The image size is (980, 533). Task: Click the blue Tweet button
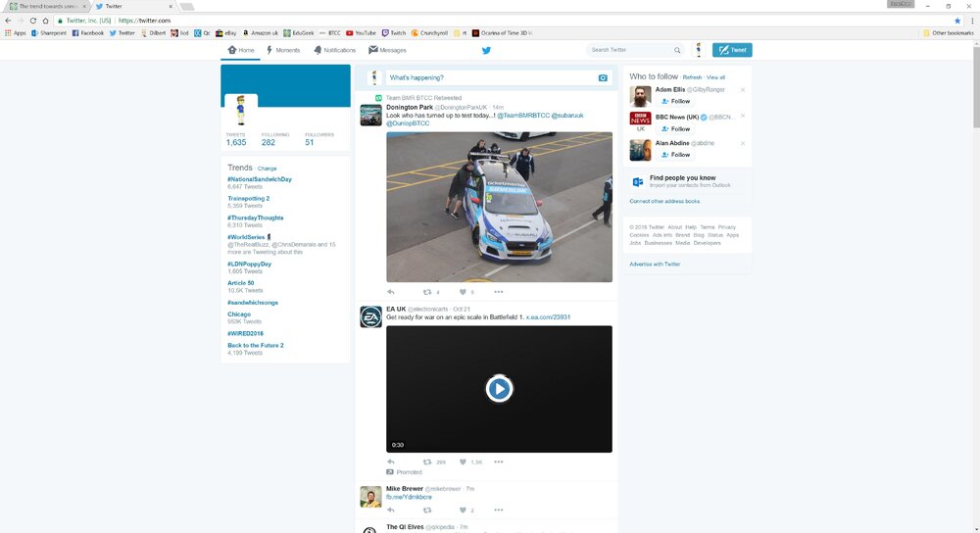click(x=732, y=50)
